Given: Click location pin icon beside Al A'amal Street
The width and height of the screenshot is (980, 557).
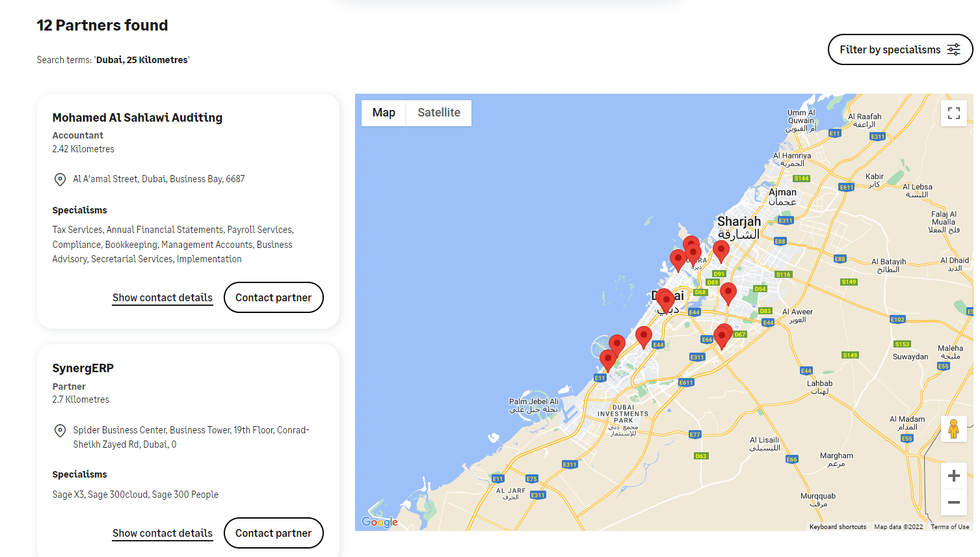Looking at the screenshot, I should (60, 180).
